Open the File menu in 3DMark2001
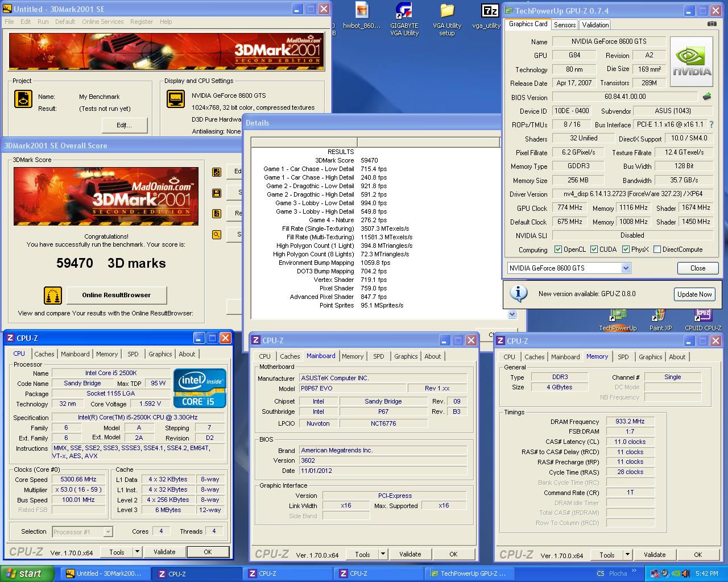728x582 pixels. pyautogui.click(x=10, y=22)
